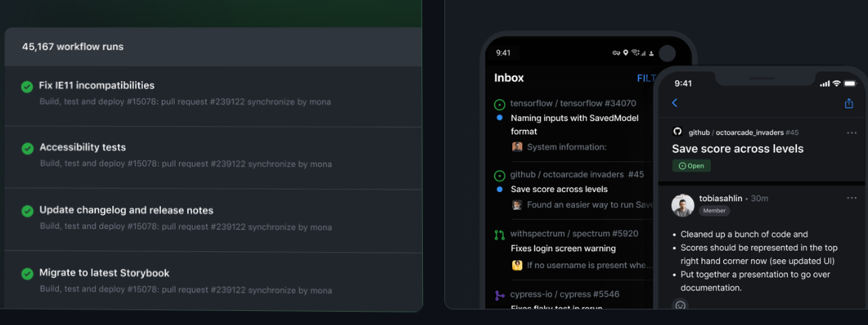This screenshot has height=325, width=868.
Task: Click green check icon beside Accessibility tests
Action: (x=27, y=148)
